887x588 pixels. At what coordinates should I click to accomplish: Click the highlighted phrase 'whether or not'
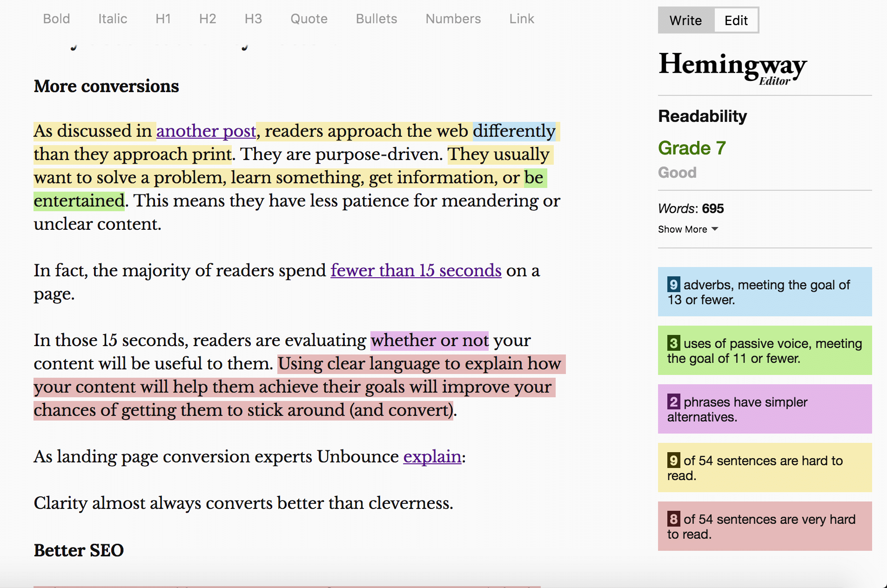pos(430,341)
